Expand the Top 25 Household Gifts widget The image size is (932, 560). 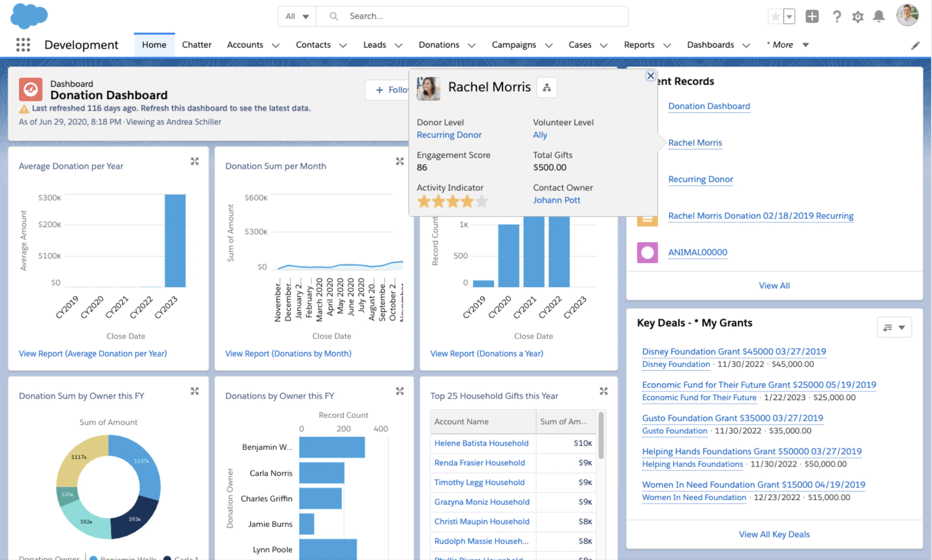pos(603,391)
